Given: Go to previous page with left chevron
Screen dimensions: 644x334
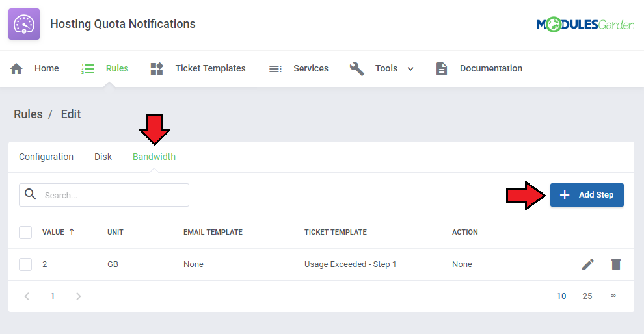Looking at the screenshot, I should tap(27, 296).
